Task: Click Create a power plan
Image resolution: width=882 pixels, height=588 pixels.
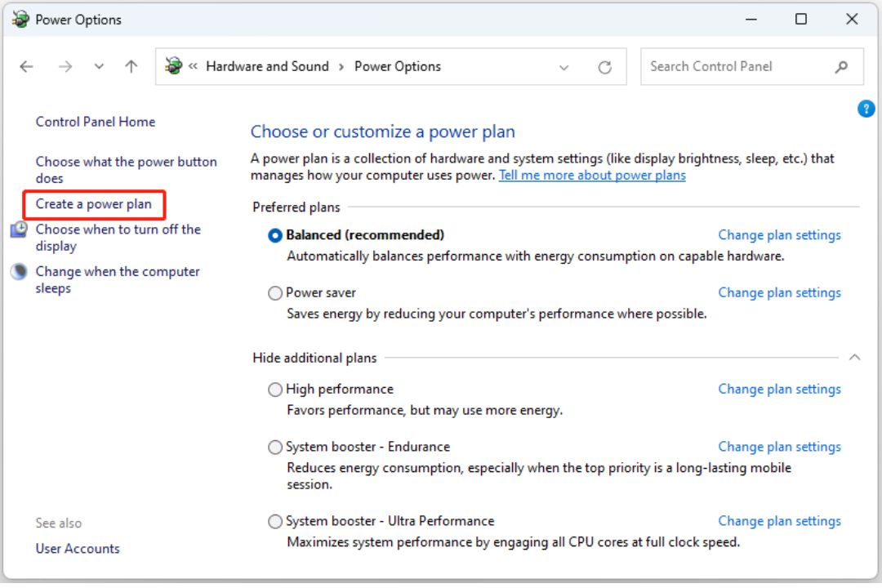Action: (x=92, y=204)
